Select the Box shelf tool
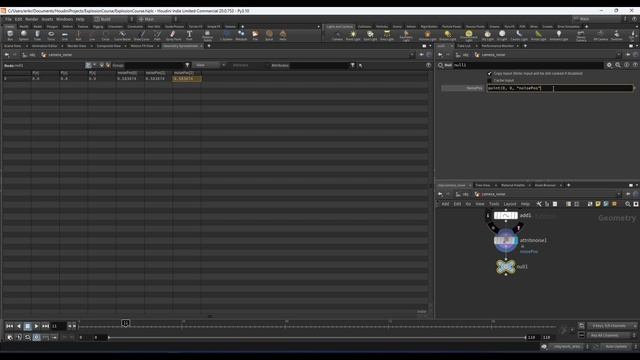 click(10, 36)
